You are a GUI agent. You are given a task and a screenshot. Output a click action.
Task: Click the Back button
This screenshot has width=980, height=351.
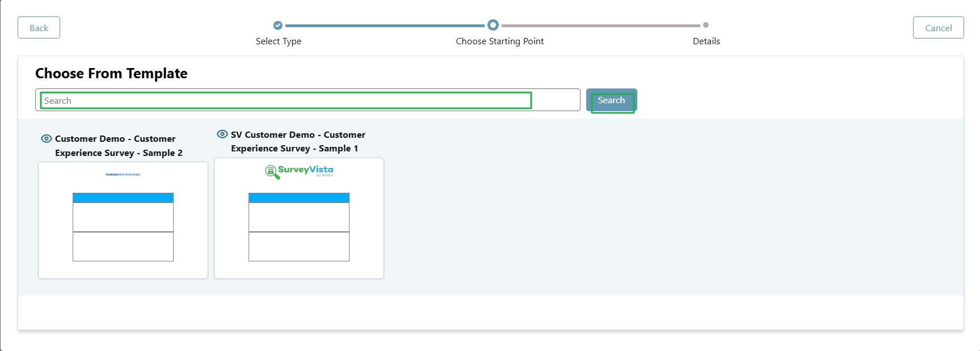[x=39, y=27]
